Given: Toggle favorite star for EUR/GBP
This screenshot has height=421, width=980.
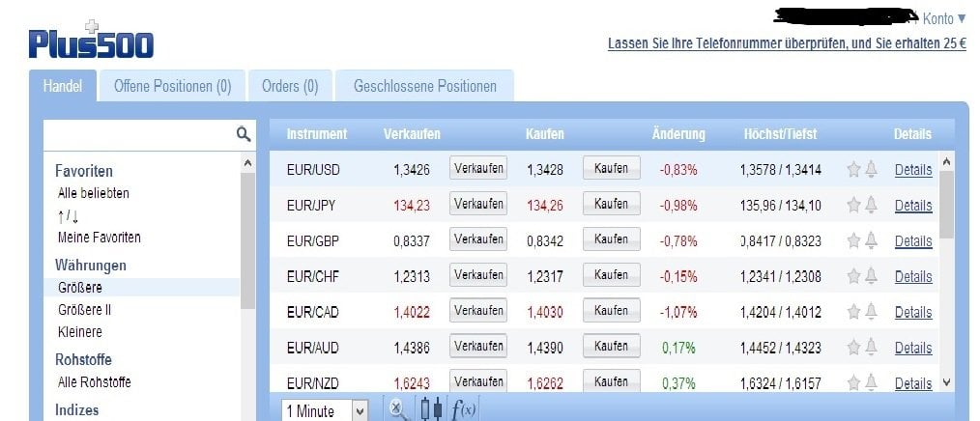Looking at the screenshot, I should (x=853, y=240).
